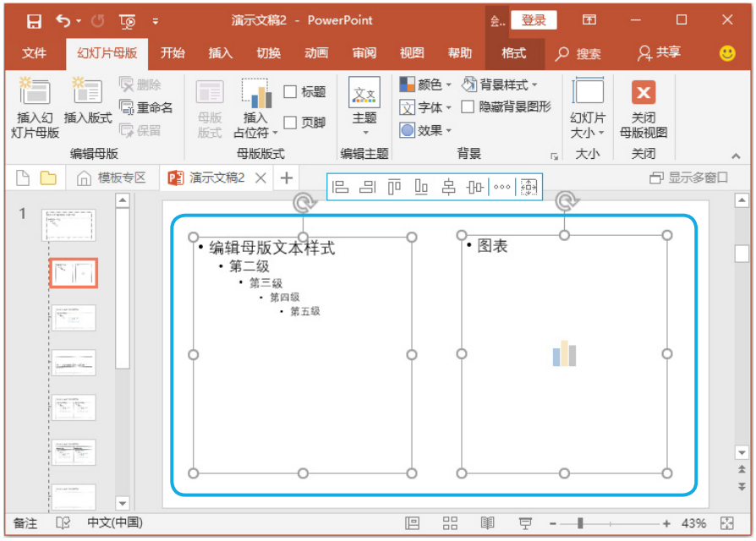Close the 演示文稿2 document tab

260,178
